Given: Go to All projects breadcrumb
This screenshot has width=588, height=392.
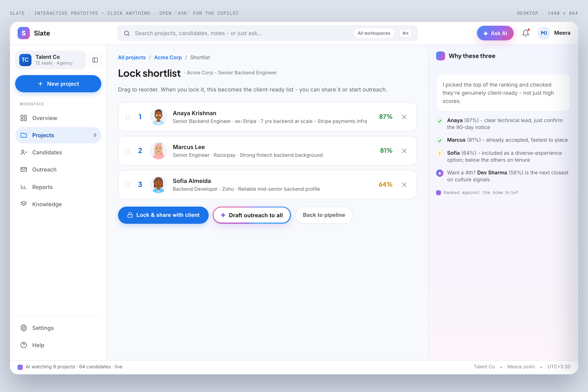Looking at the screenshot, I should tap(132, 58).
